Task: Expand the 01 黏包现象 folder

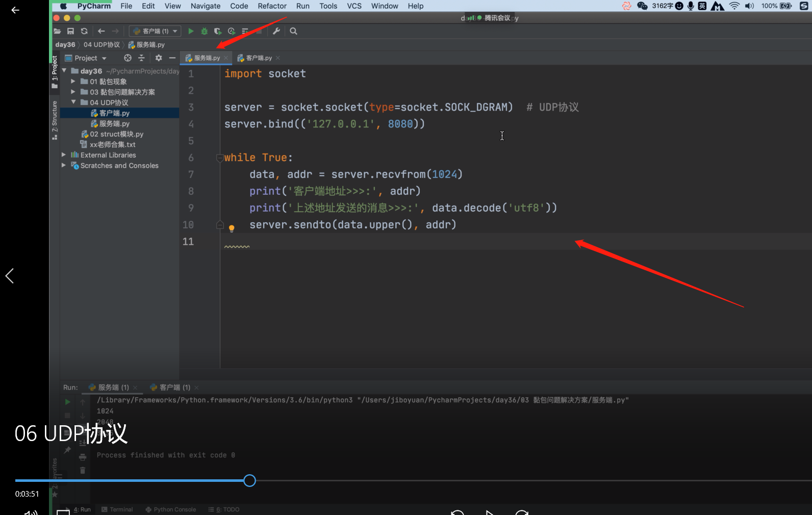Action: pos(73,81)
